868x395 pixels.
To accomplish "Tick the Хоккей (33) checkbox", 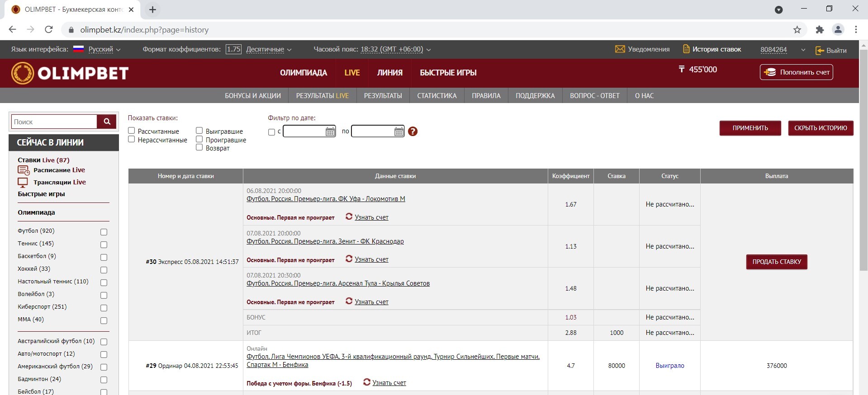I will (104, 270).
